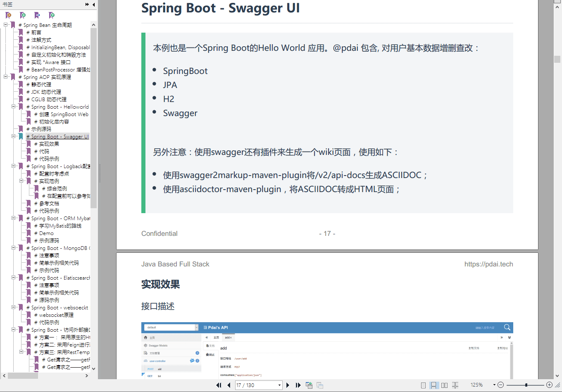
Task: Go to the next page with the right arrow
Action: pyautogui.click(x=288, y=385)
